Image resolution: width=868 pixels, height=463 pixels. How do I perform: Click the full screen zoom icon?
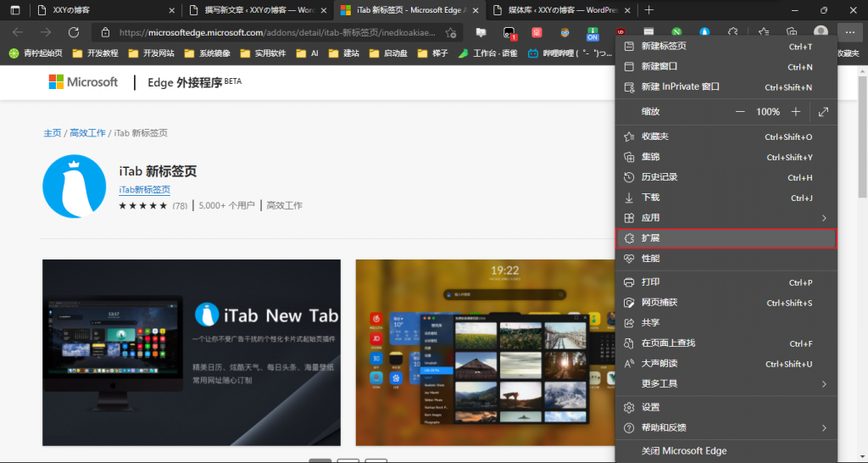(x=823, y=112)
